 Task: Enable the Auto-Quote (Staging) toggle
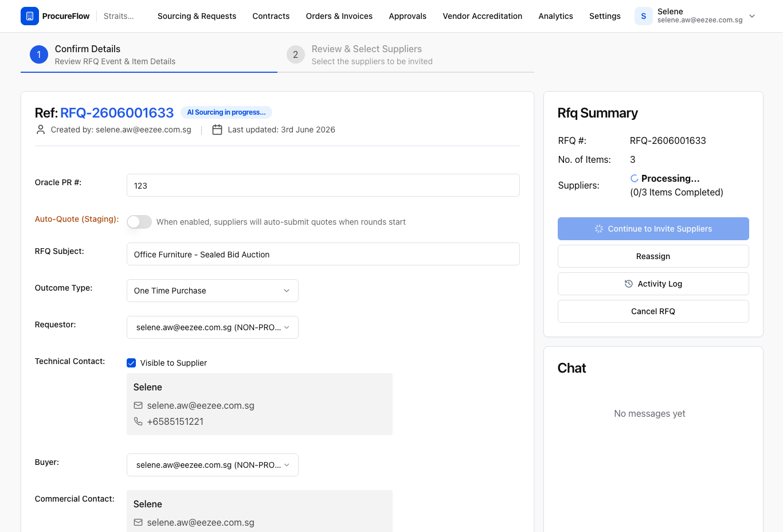coord(139,222)
